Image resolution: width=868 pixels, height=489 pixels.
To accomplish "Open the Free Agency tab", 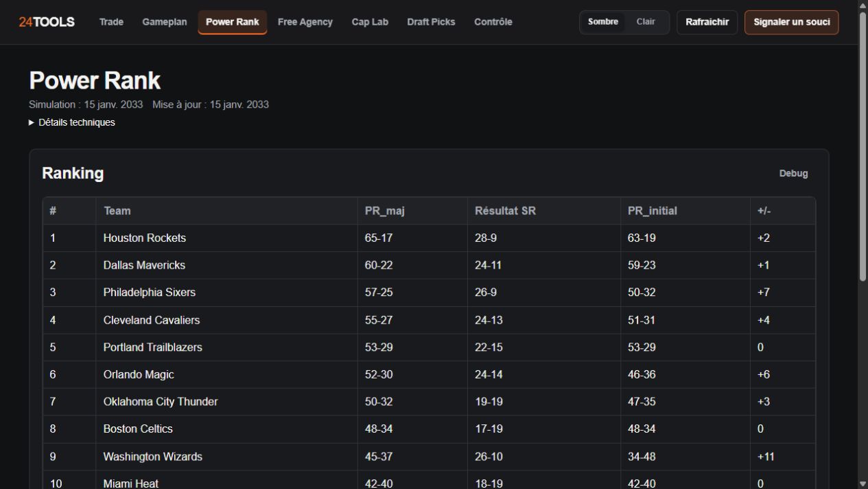I will click(x=305, y=22).
